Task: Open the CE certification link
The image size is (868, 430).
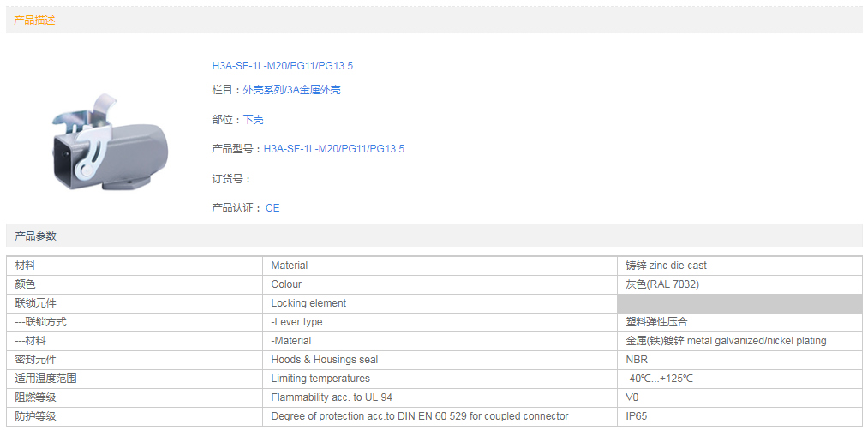Action: pos(272,208)
